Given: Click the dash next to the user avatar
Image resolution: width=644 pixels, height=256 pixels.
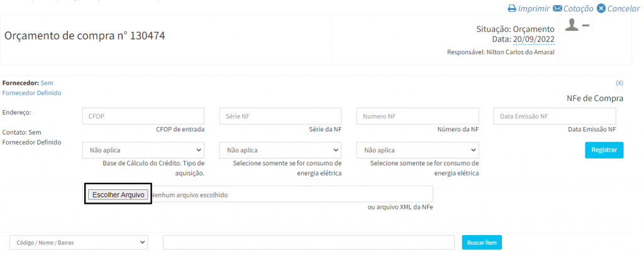Looking at the screenshot, I should [586, 25].
